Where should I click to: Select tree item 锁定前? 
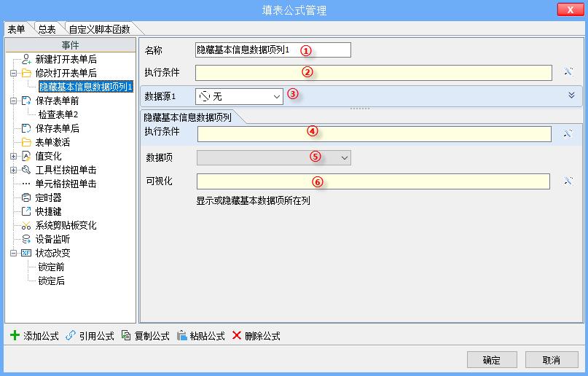52,267
